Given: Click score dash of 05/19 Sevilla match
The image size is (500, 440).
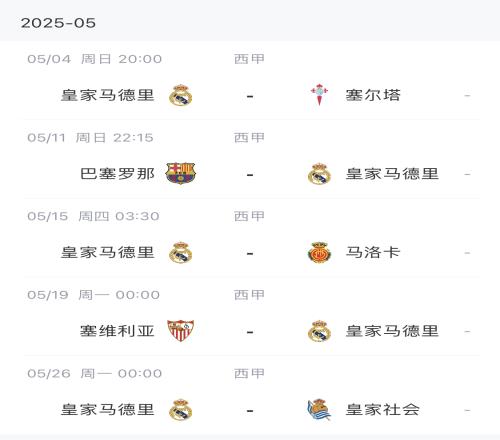Looking at the screenshot, I should coord(250,332).
